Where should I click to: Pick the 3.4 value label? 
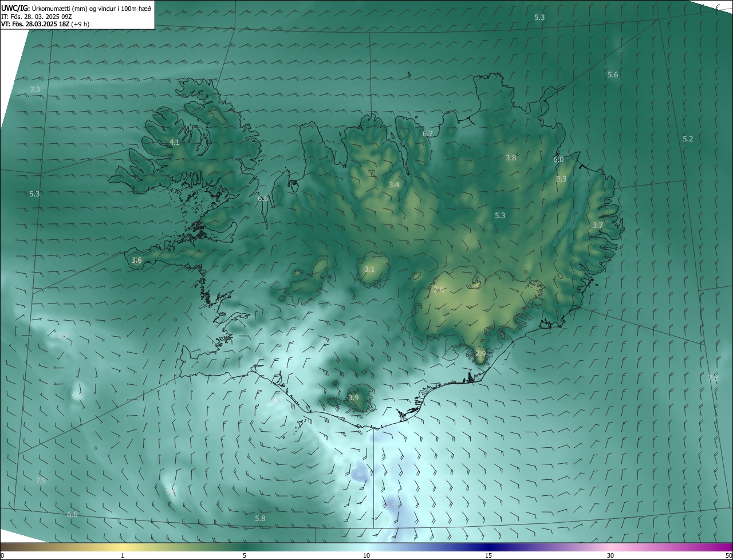[x=394, y=184]
